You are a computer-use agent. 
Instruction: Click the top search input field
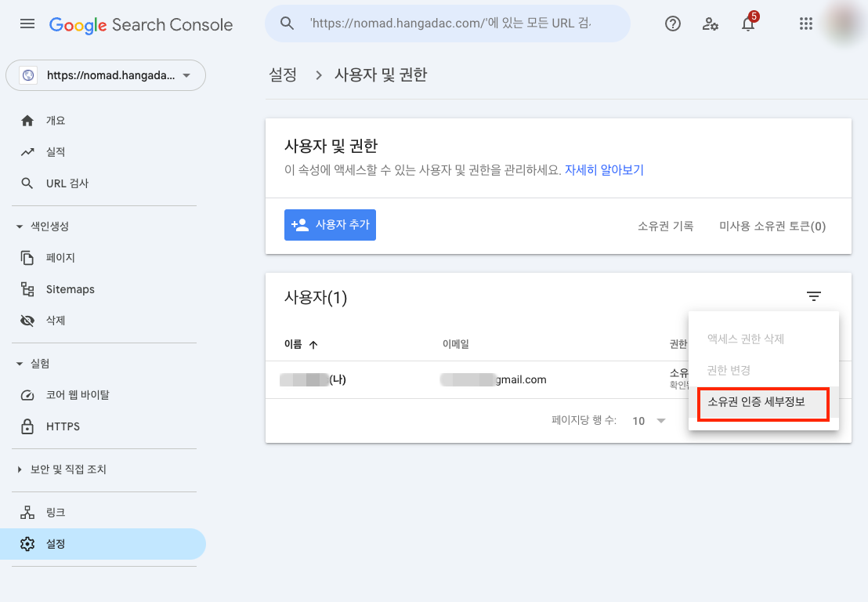447,24
